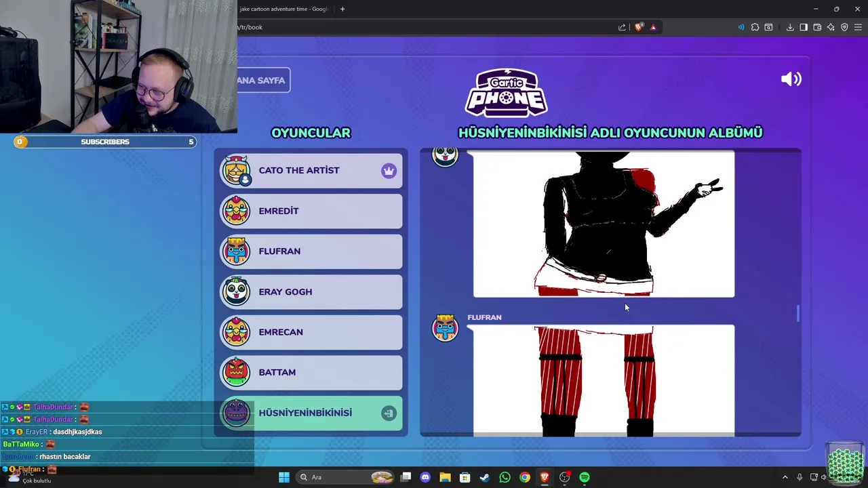Open Brave Shields lion icon
Viewport: 868px width, 488px height.
639,27
